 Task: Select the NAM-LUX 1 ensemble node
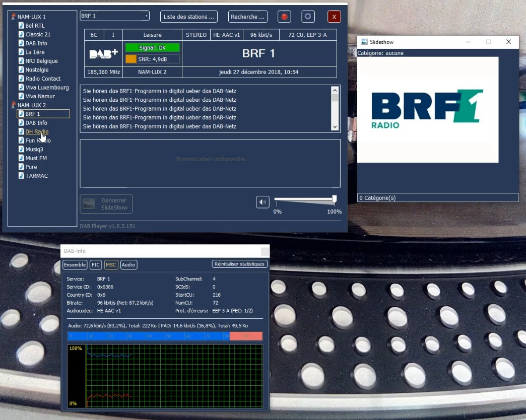32,17
